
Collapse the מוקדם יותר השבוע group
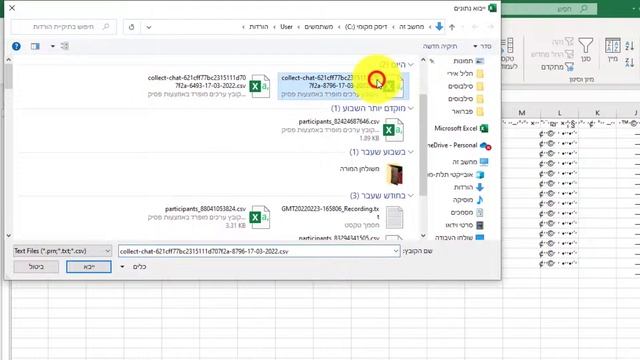[411, 108]
